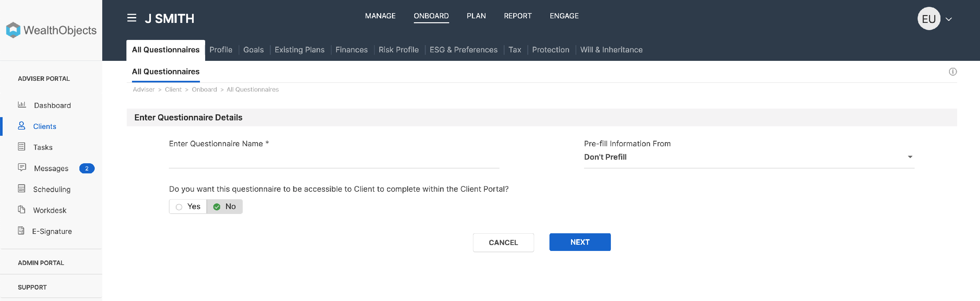
Task: Select the Yes radio option
Action: tap(188, 206)
